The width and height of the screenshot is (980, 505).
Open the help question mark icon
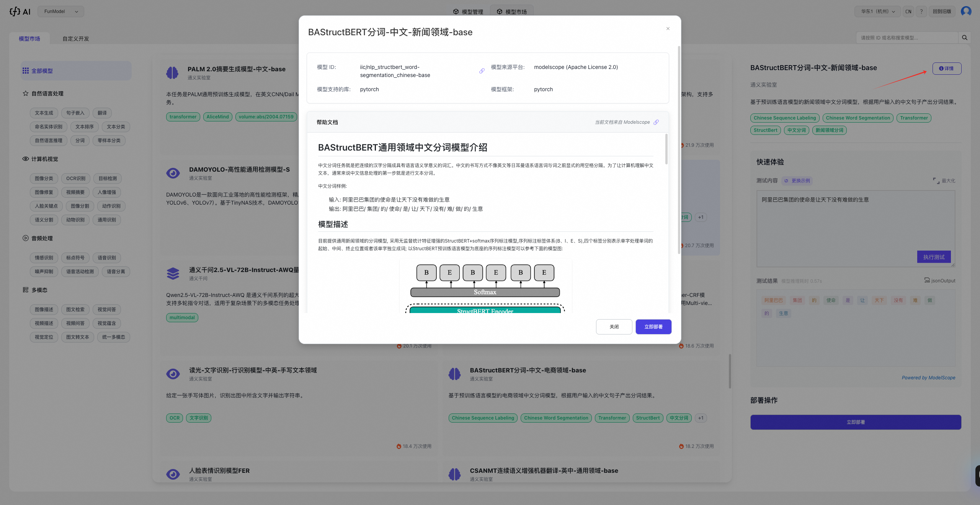[921, 11]
